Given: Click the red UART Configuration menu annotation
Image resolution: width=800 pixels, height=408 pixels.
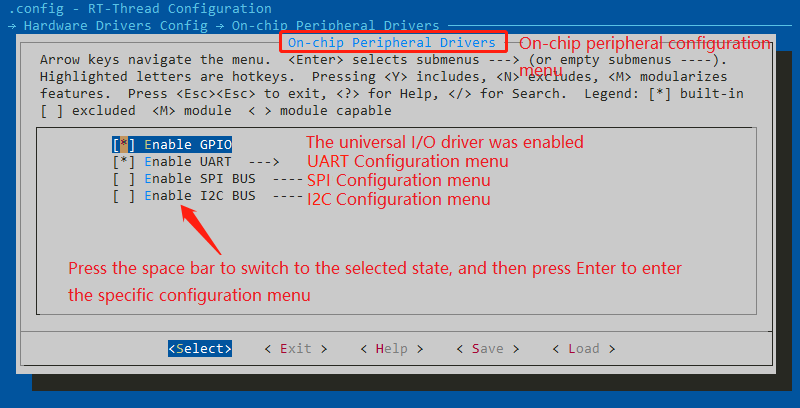Looking at the screenshot, I should pos(408,162).
